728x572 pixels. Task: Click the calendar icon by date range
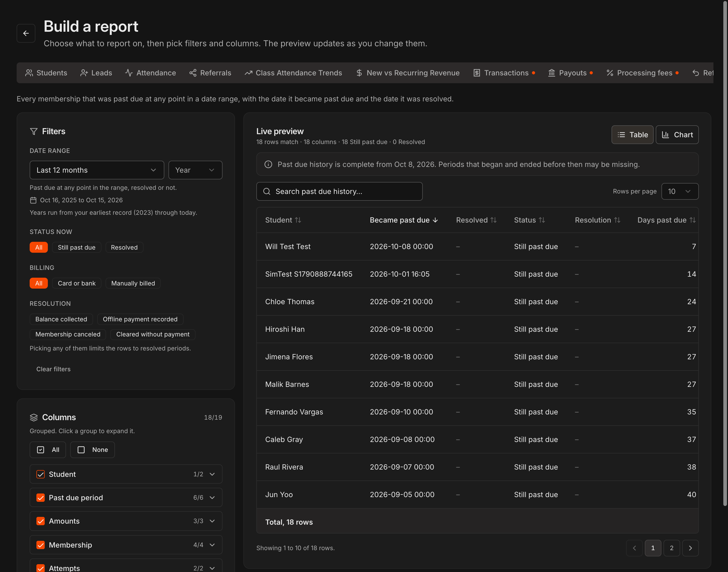click(x=33, y=200)
